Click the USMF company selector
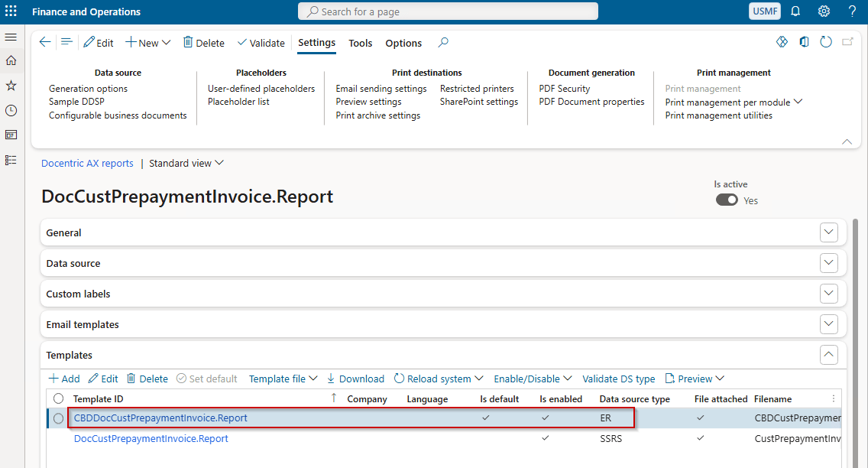The image size is (868, 468). (x=765, y=11)
